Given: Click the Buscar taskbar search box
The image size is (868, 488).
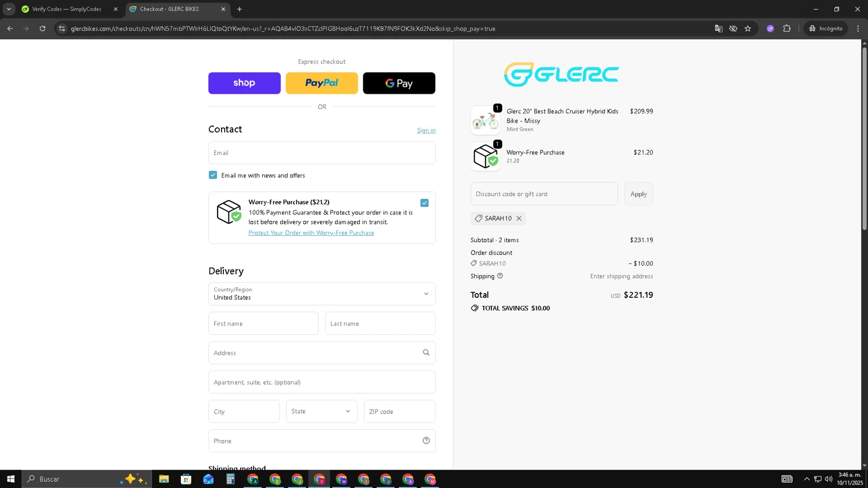Looking at the screenshot, I should click(87, 479).
